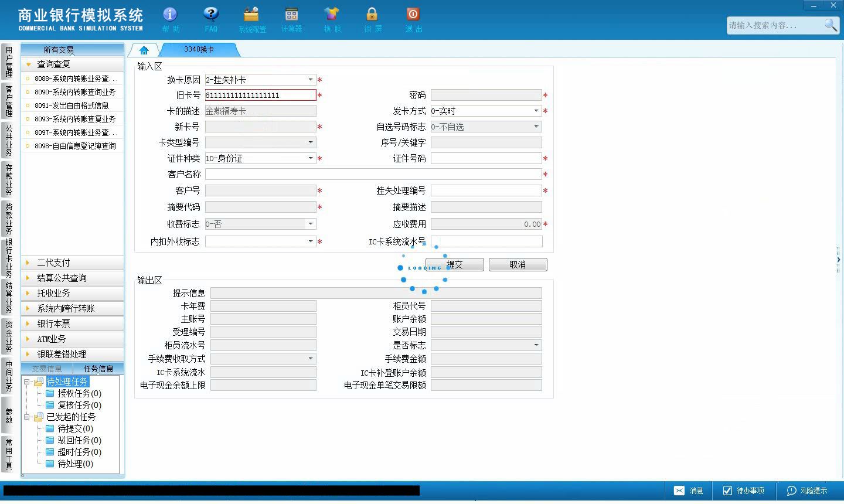
Task: Open transaction 8090-系统内转账查询业务
Action: (73, 92)
